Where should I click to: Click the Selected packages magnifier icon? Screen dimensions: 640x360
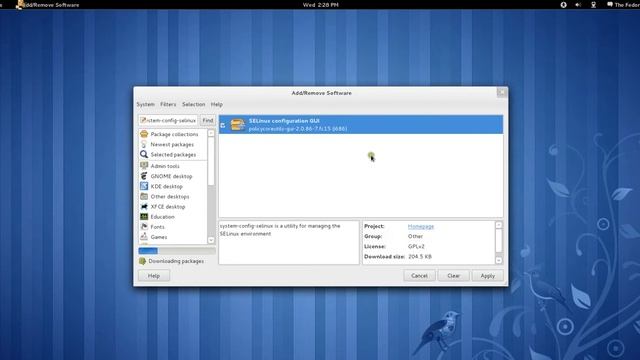coord(144,154)
